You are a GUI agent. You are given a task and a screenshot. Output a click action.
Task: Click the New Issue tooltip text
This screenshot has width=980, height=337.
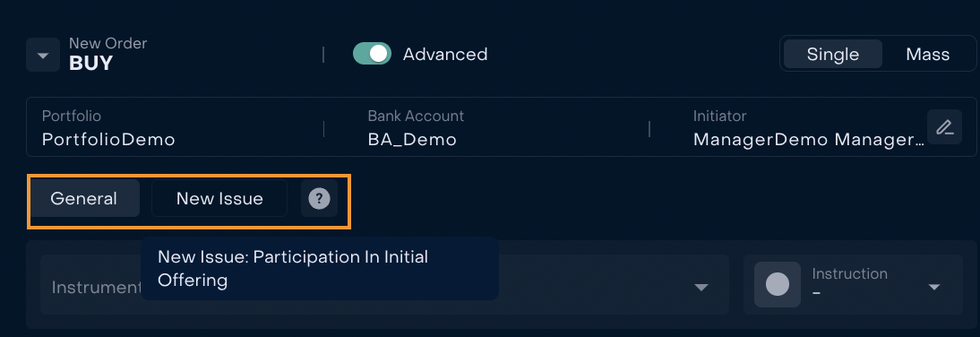click(x=293, y=268)
